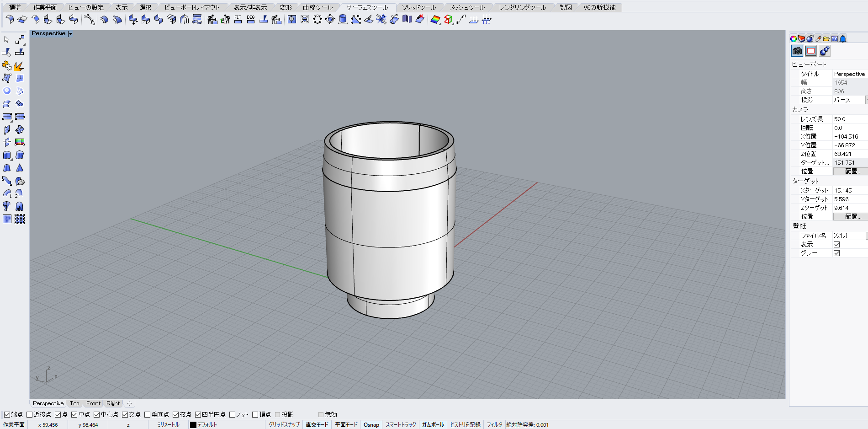Select the sweep 2 rails icon
Screen dimensions: 868x429
pyautogui.click(x=20, y=193)
